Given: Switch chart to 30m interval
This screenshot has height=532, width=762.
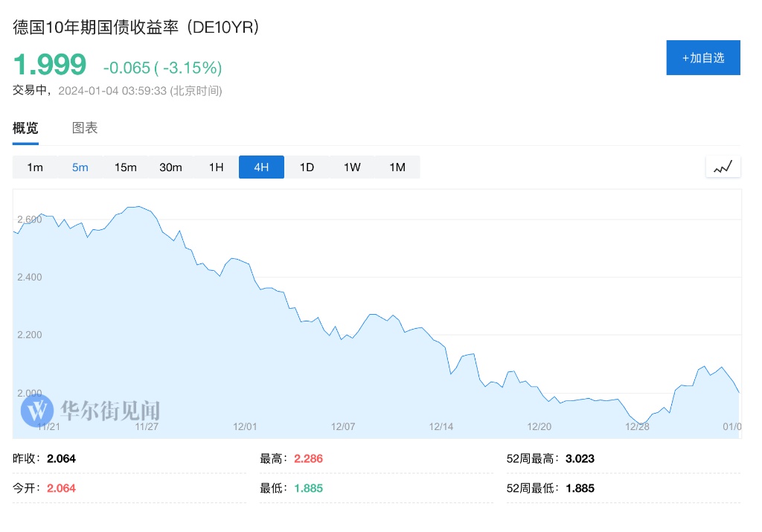Looking at the screenshot, I should point(170,167).
